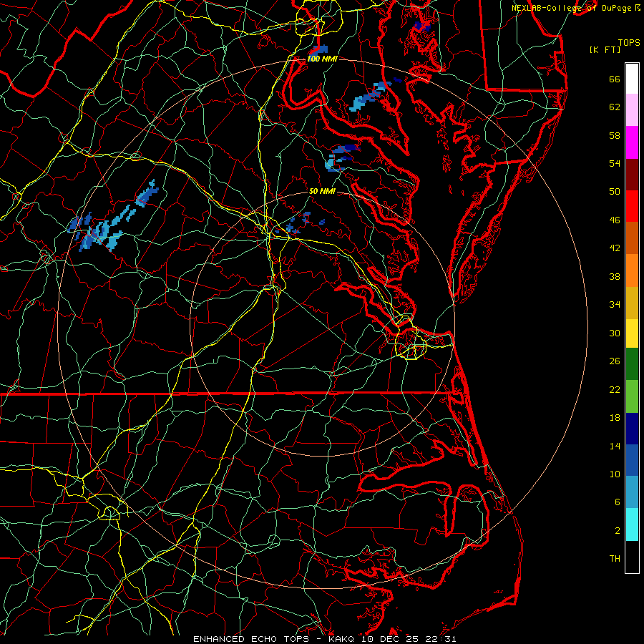644x644 pixels.
Task: Click the cyan 2 kft legend swatch
Action: (632, 525)
